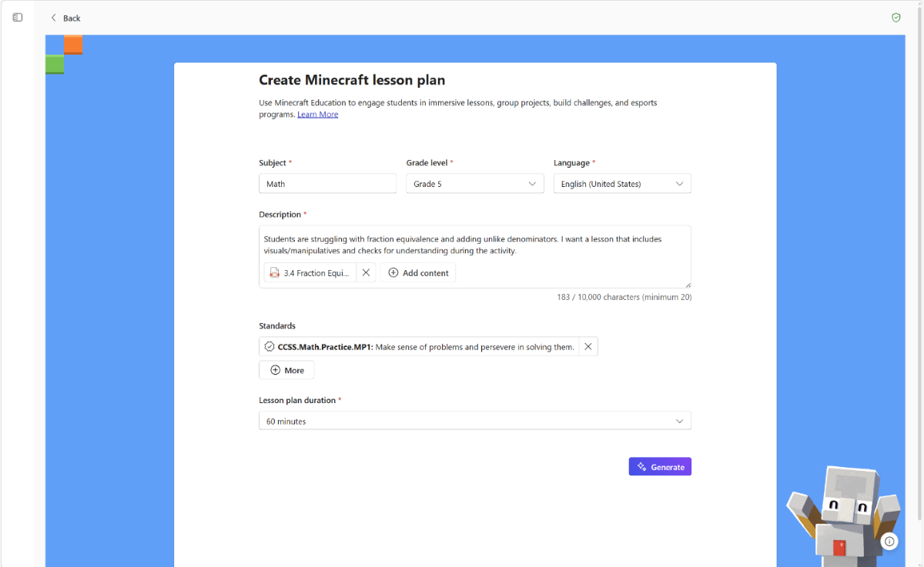The width and height of the screenshot is (924, 567).
Task: Click the Add content button
Action: [x=418, y=273]
